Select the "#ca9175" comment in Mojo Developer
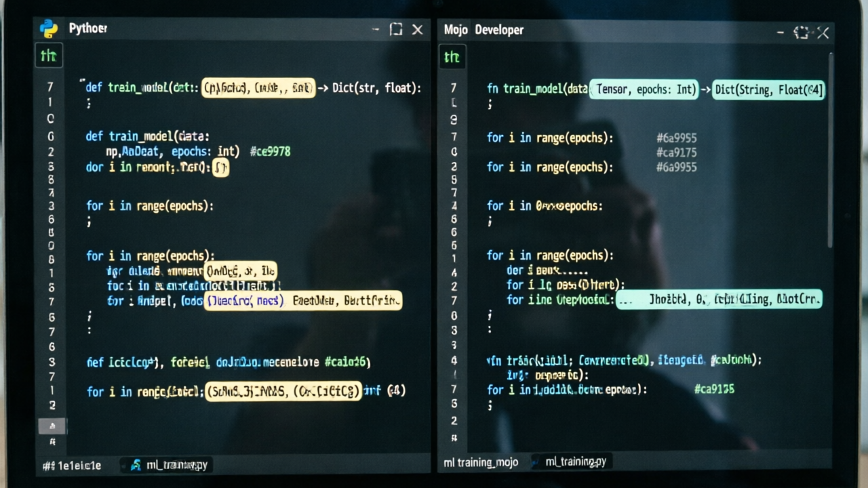 pyautogui.click(x=676, y=152)
